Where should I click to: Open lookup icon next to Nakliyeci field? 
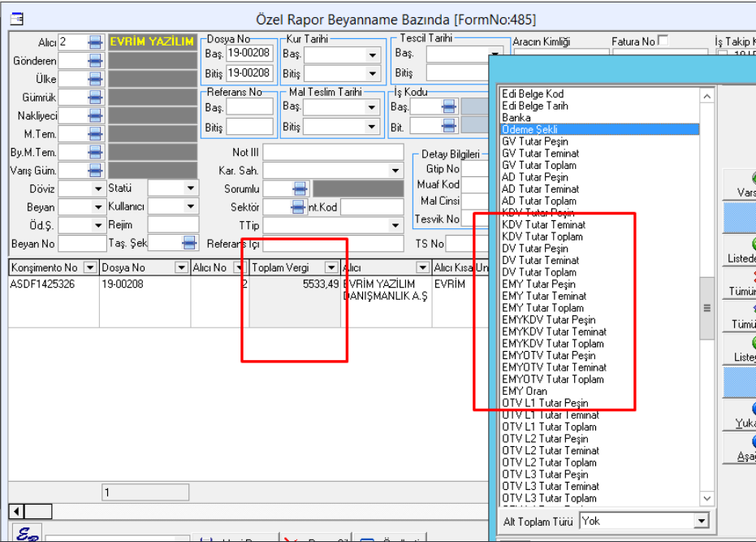coord(95,116)
